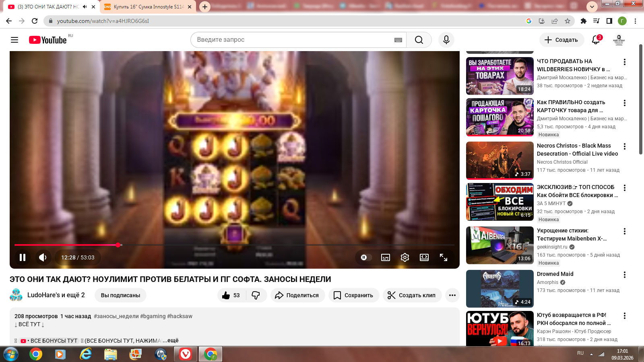Open player settings gear
The width and height of the screenshot is (644, 362).
[x=405, y=257]
